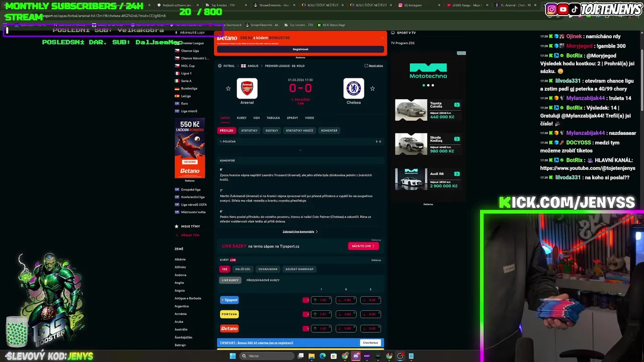Image resolution: width=644 pixels, height=362 pixels.
Task: Expand country Albánie in Země list
Action: pos(180,259)
